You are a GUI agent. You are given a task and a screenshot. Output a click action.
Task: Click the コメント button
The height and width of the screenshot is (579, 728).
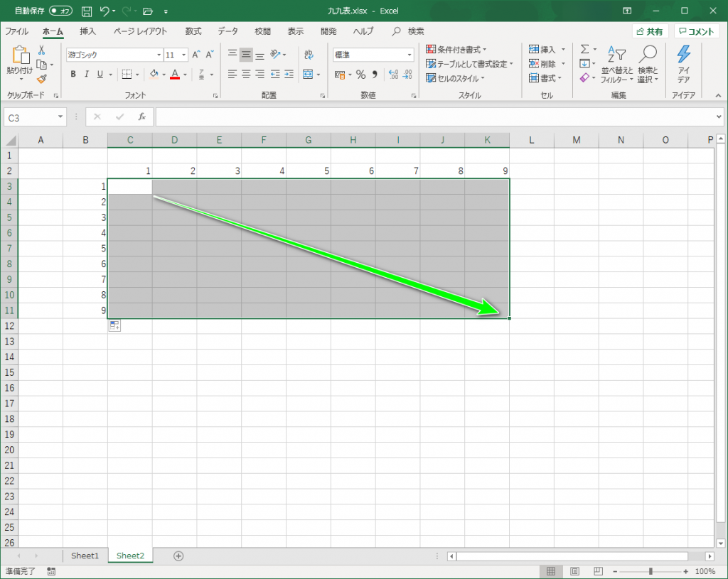696,31
